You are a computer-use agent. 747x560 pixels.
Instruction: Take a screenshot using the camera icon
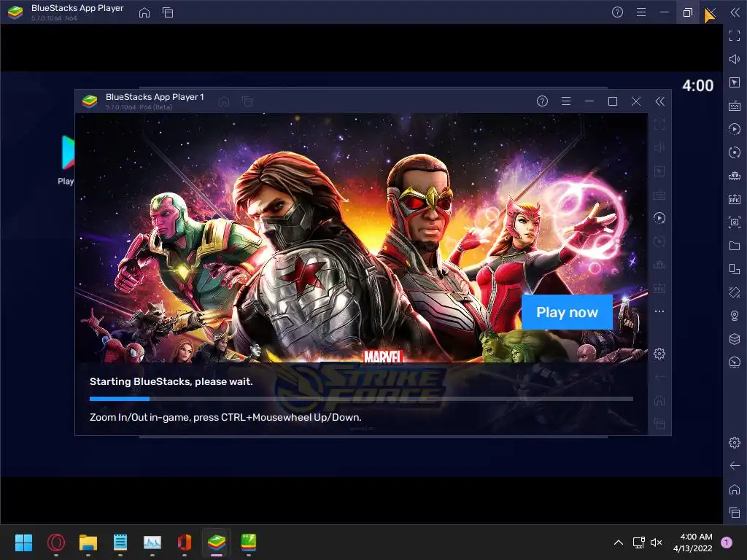click(x=734, y=222)
